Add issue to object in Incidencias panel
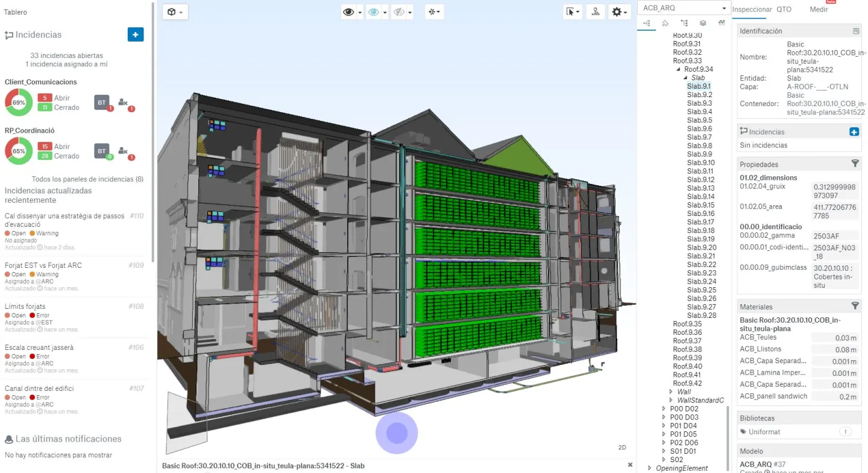The width and height of the screenshot is (868, 473). pos(854,132)
